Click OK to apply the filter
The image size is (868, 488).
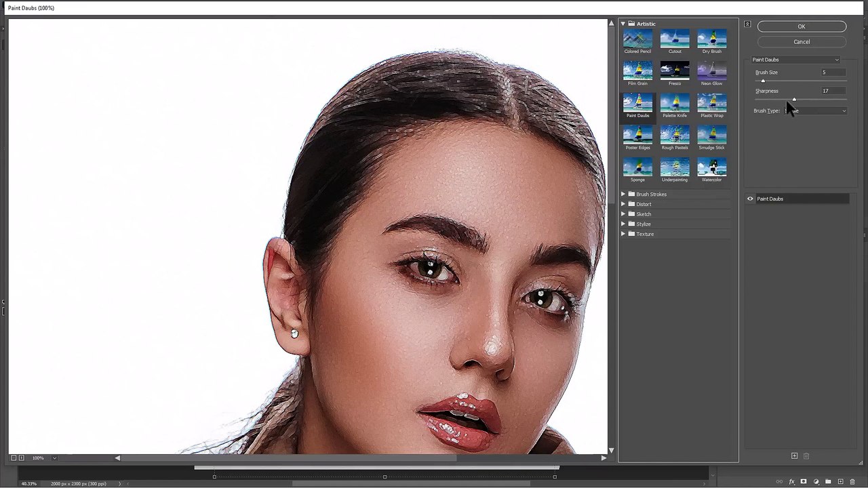[802, 26]
